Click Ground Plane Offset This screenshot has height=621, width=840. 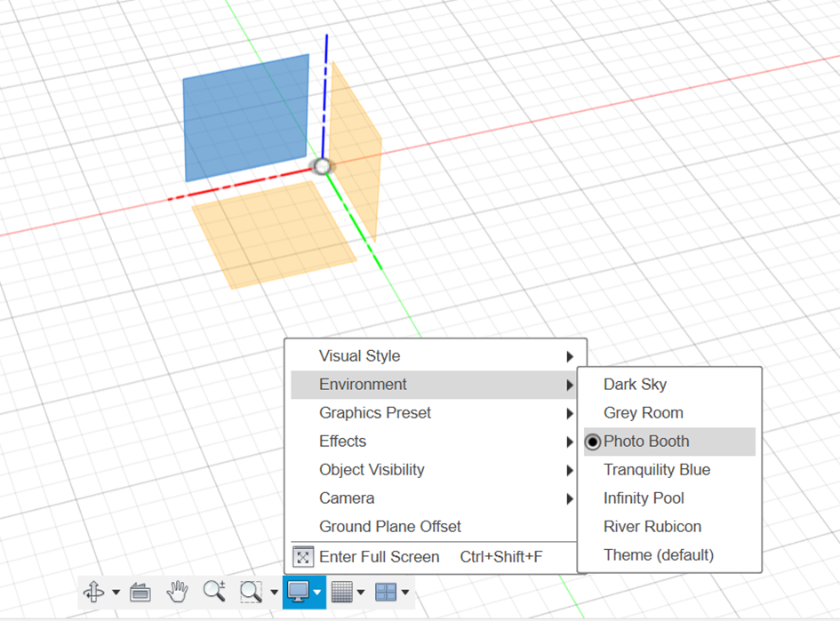tap(390, 527)
